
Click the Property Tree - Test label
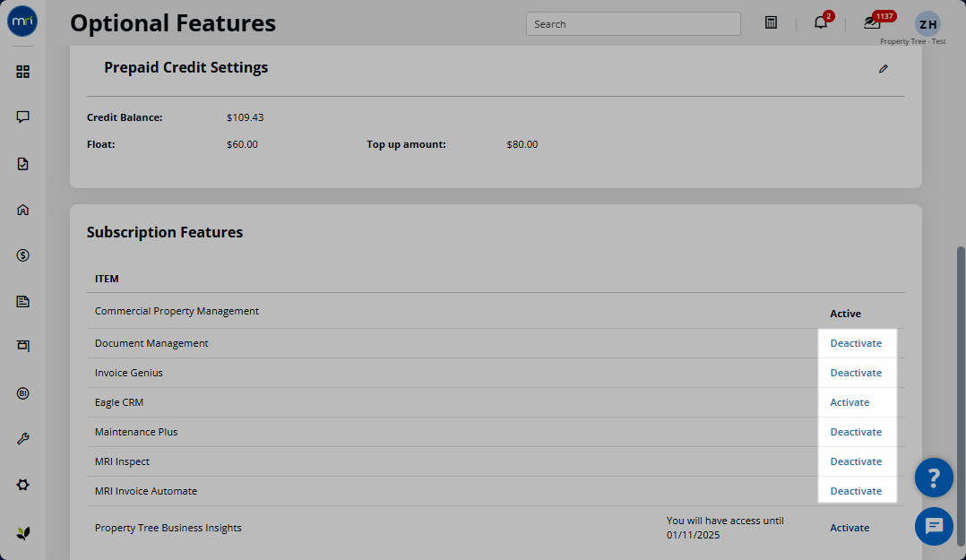tap(912, 41)
